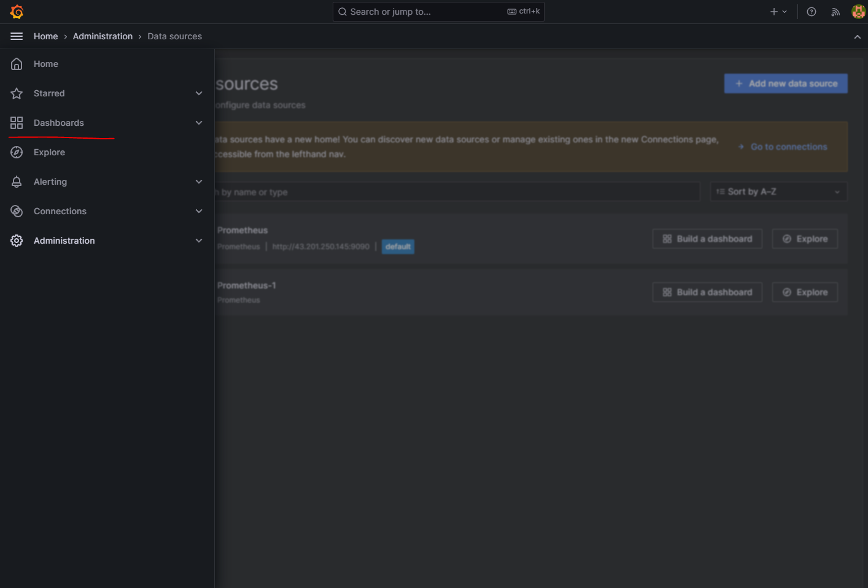Click Go to connections link

coord(783,147)
